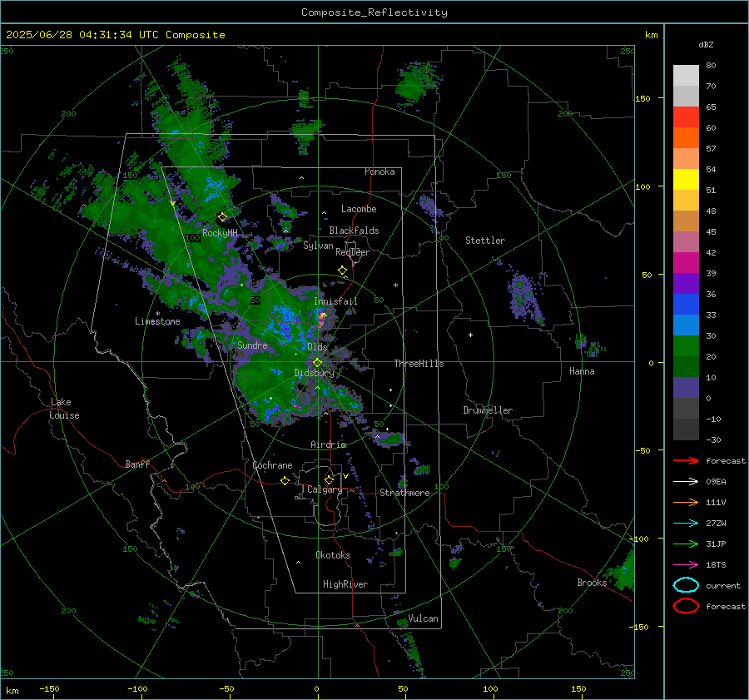
Task: Click the dBZ legend heading
Action: [706, 44]
